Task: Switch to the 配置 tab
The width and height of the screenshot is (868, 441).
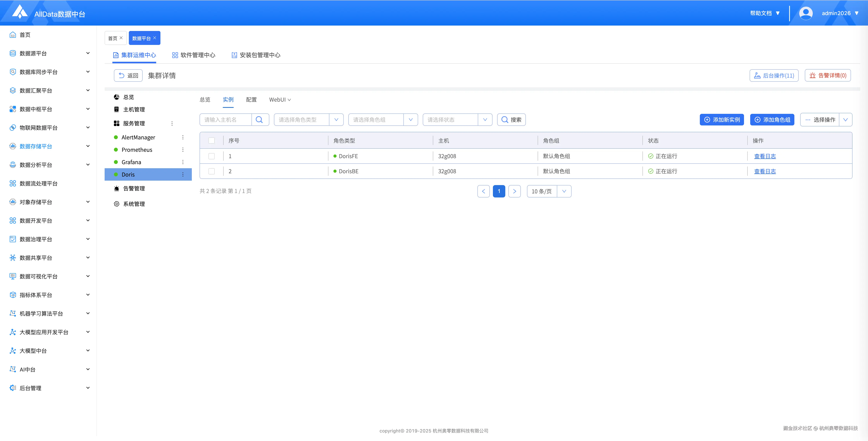Action: pos(251,100)
